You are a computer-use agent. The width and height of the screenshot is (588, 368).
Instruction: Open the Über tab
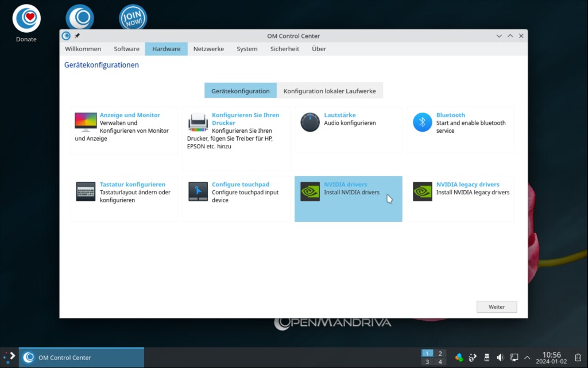tap(319, 49)
